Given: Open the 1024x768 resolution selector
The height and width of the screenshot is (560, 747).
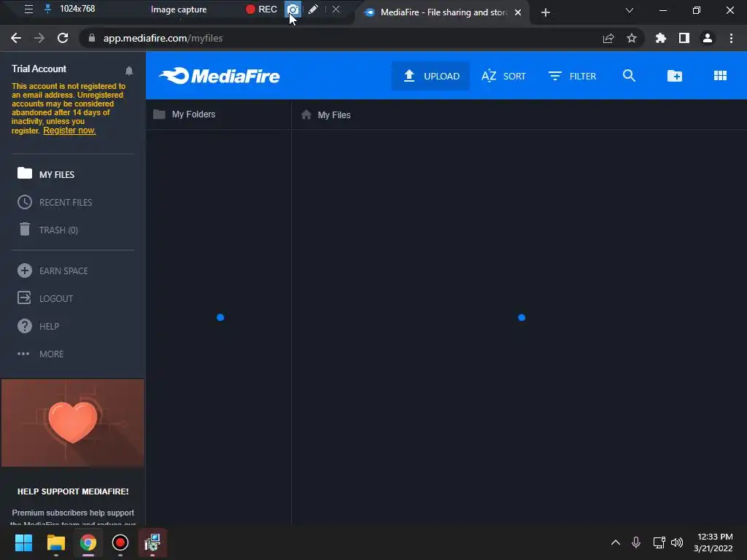Looking at the screenshot, I should click(x=77, y=9).
